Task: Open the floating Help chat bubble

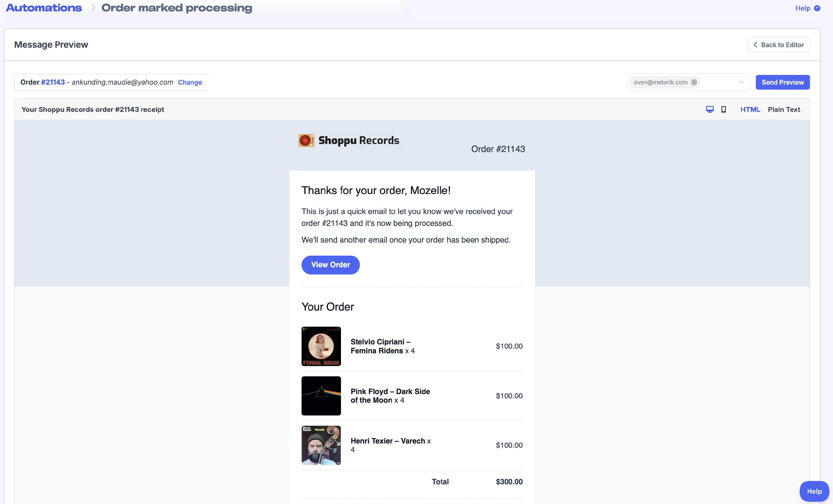Action: (814, 491)
